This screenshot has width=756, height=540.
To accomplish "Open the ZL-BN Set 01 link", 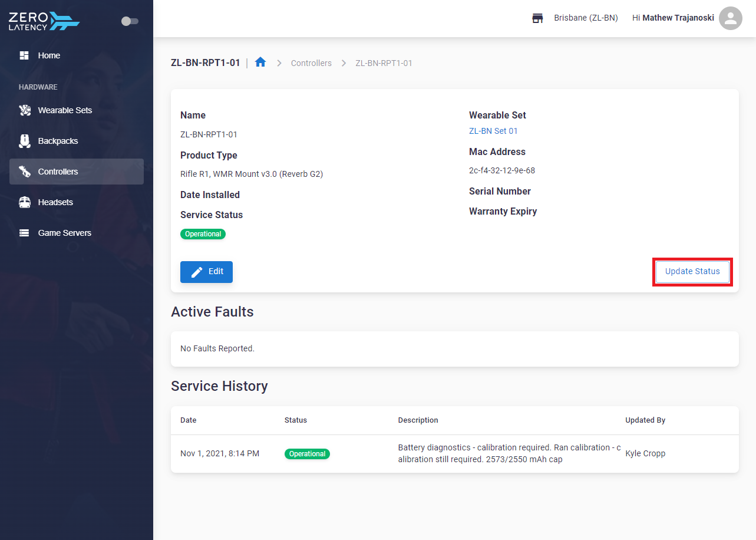I will click(x=493, y=131).
